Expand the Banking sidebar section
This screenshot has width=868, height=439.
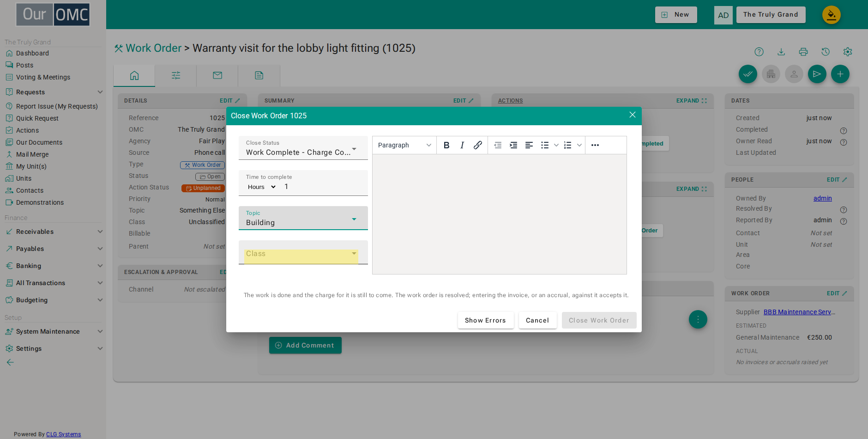click(54, 266)
